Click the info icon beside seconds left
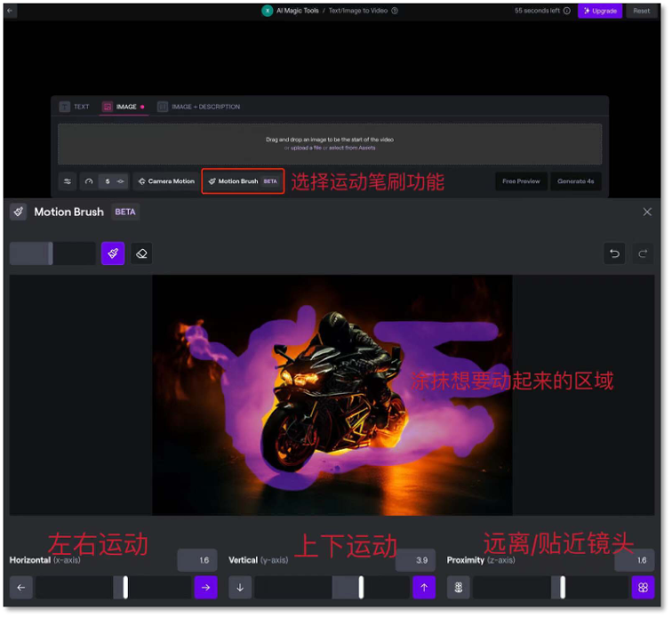This screenshot has height=618, width=672. tap(567, 11)
